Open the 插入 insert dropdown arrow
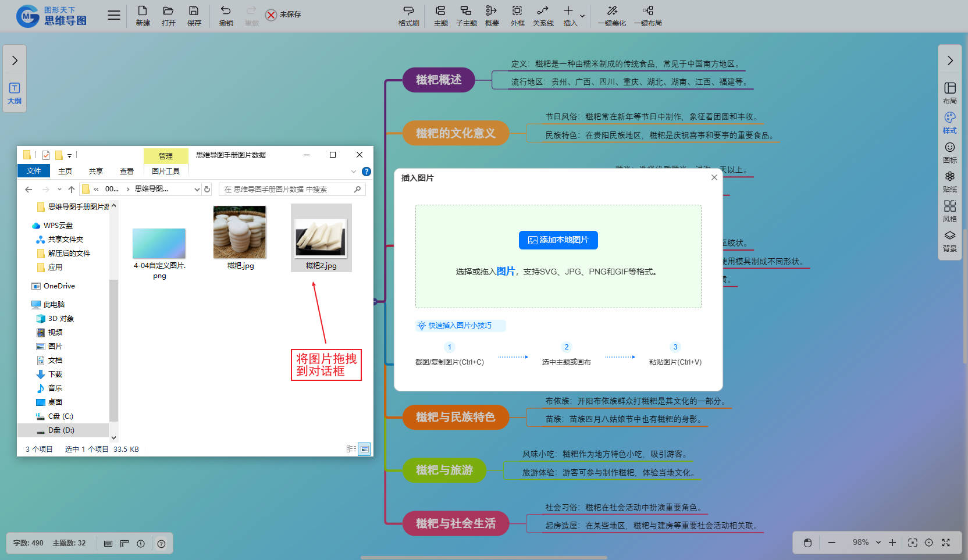The height and width of the screenshot is (560, 968). (x=582, y=16)
